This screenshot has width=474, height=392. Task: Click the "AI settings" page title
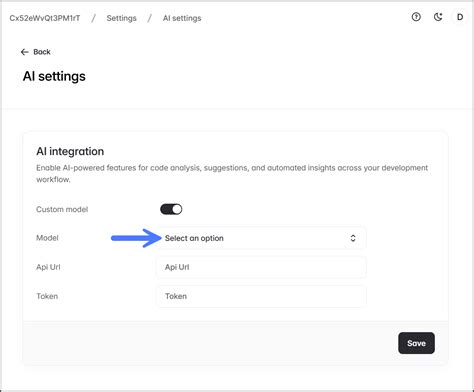pos(54,76)
